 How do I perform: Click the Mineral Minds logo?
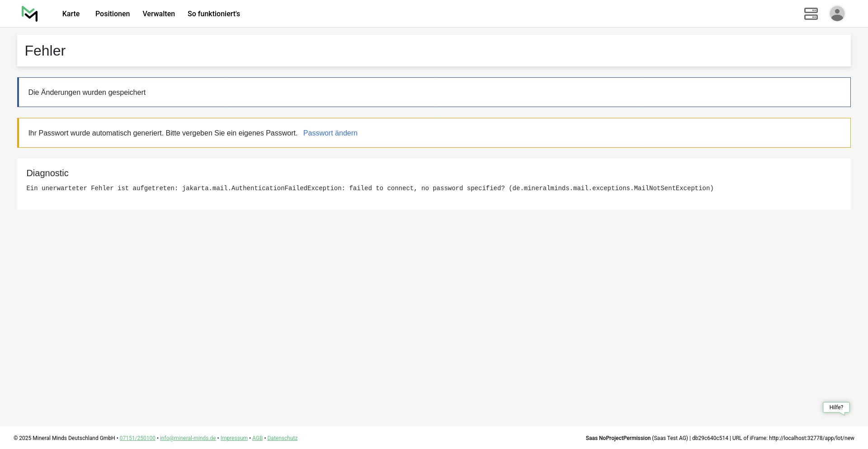tap(30, 14)
